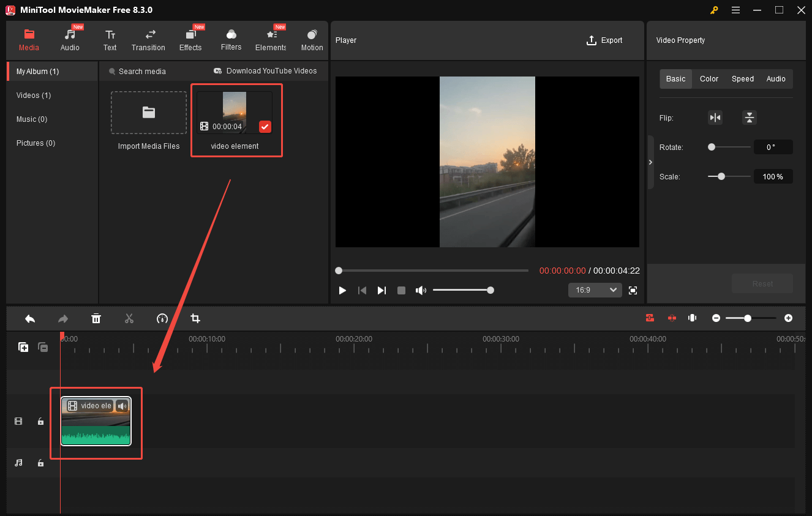Select the Split scissors icon
The image size is (812, 516).
129,318
